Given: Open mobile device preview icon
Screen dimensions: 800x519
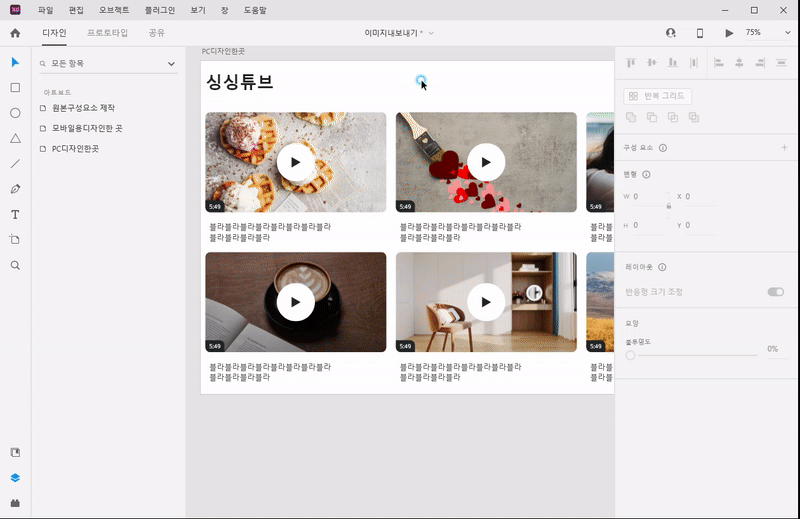Looking at the screenshot, I should [700, 33].
